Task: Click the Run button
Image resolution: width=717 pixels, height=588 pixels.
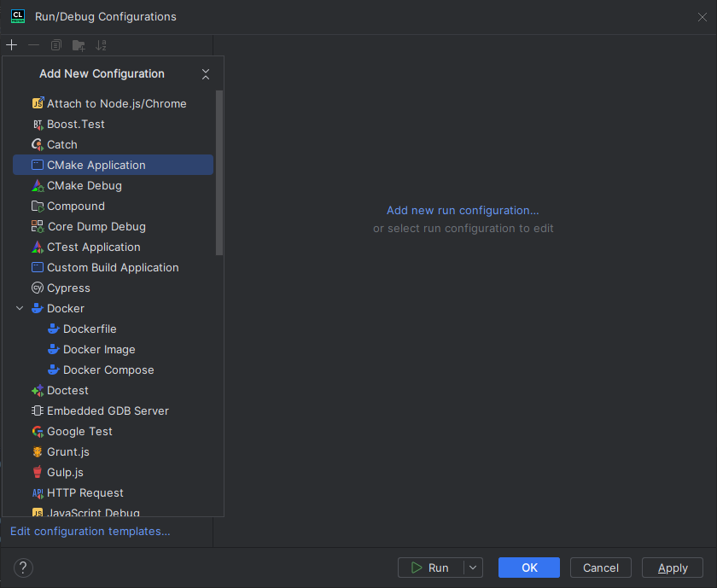Action: pos(431,568)
